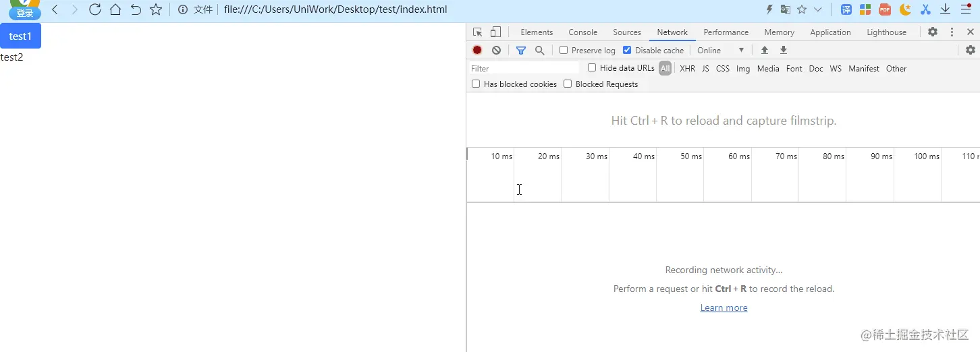Image resolution: width=980 pixels, height=352 pixels.
Task: Check Blocked Requests checkbox
Action: 568,84
